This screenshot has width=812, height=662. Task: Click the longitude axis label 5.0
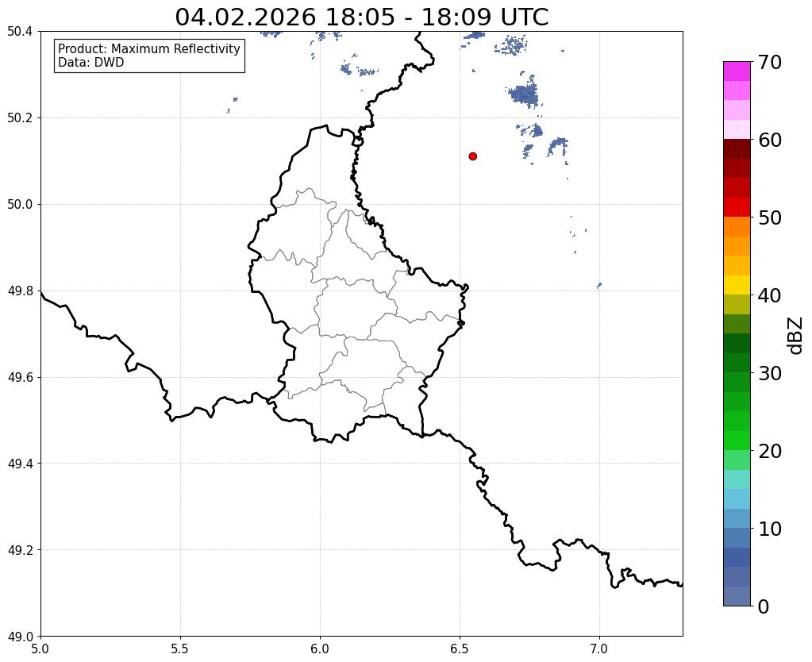click(x=40, y=649)
